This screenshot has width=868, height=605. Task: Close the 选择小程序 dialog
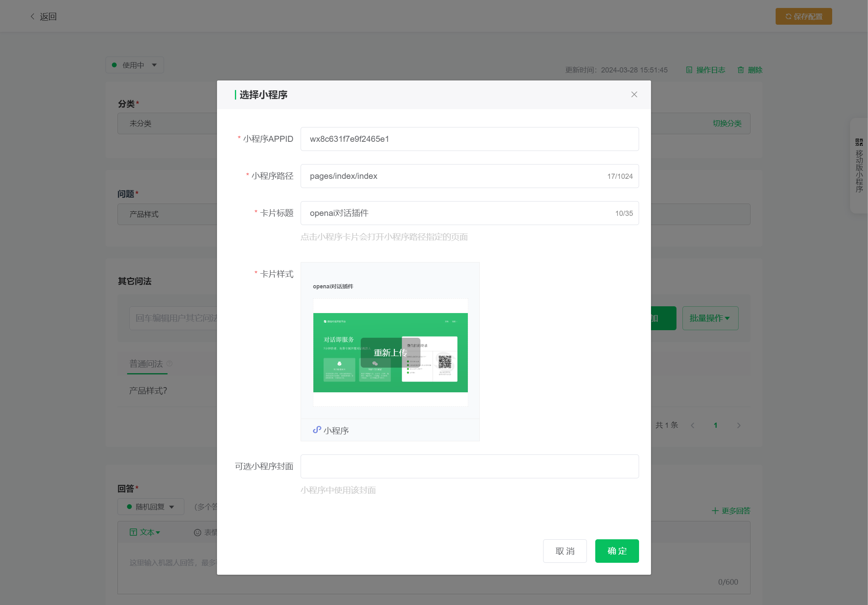634,94
